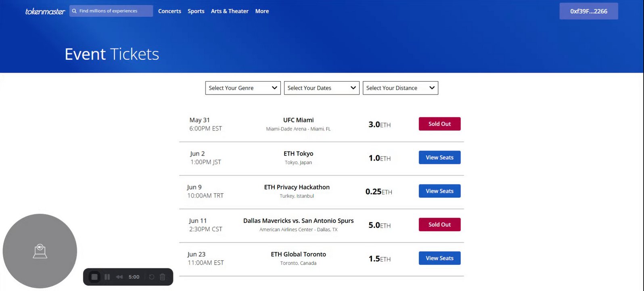Click the rewind icon in recorder bar
The image size is (644, 291).
119,277
